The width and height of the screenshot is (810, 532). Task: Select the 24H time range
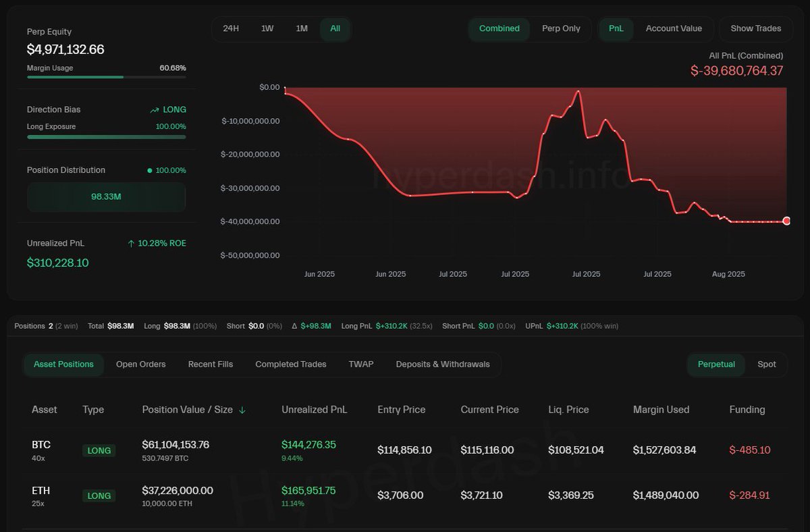point(231,28)
